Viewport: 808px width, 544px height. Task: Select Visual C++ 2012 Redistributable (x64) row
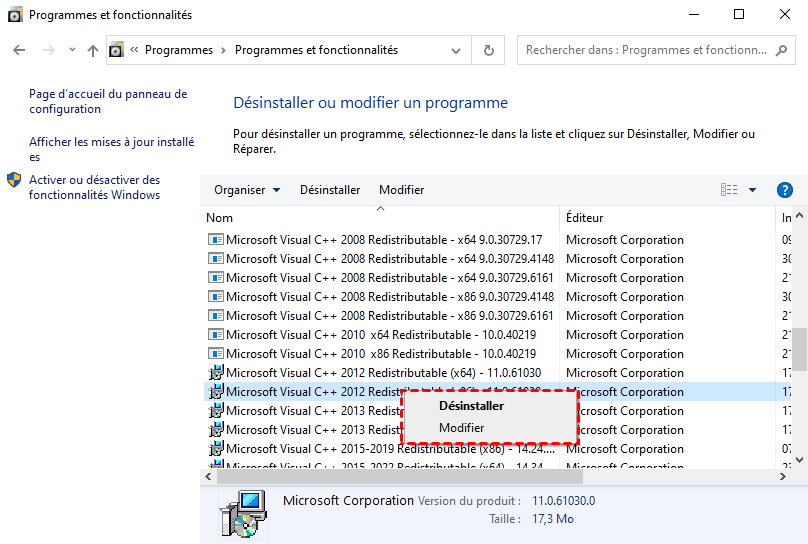click(x=498, y=373)
